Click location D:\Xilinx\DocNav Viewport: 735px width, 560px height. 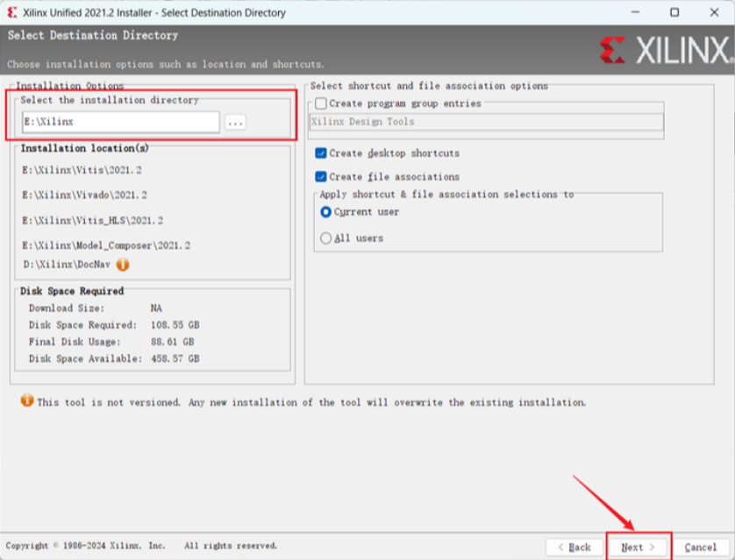pyautogui.click(x=67, y=265)
